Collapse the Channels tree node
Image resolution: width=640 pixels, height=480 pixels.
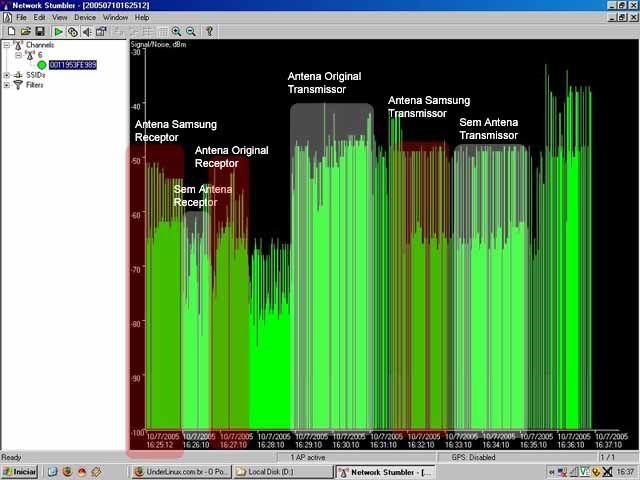point(7,45)
